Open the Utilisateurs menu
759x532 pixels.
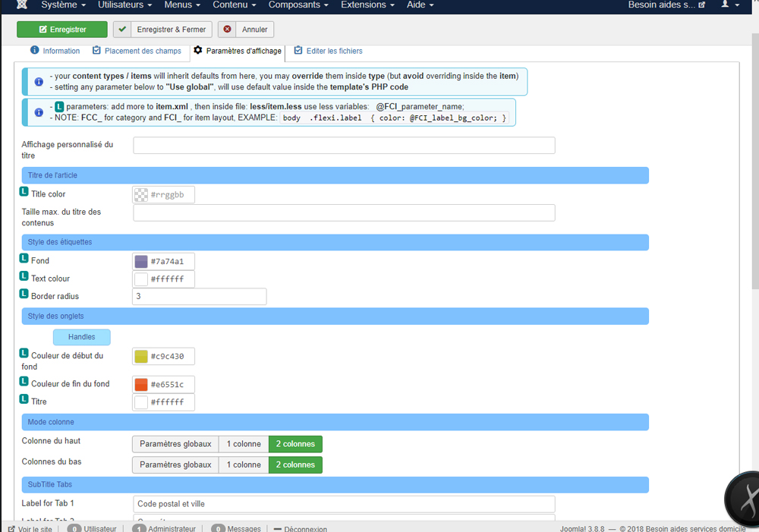tap(125, 5)
